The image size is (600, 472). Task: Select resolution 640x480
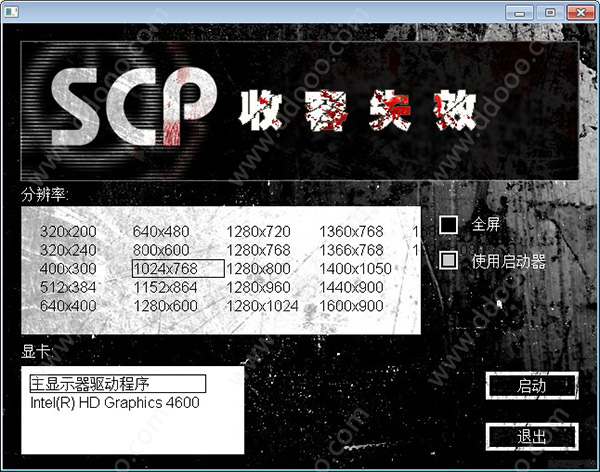tap(161, 232)
